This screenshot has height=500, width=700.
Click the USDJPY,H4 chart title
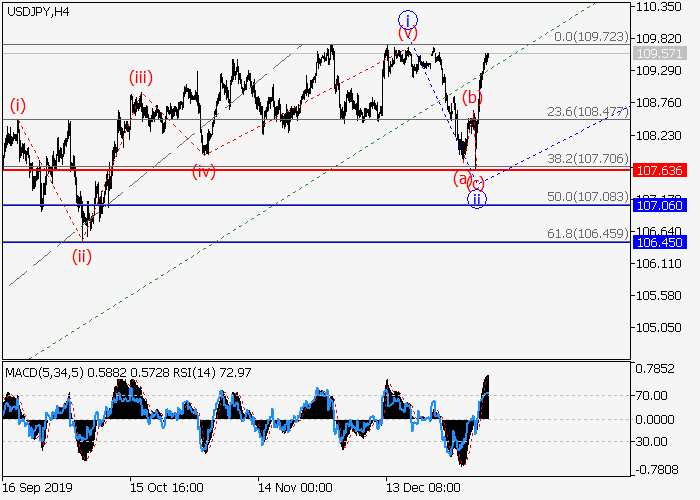tap(37, 11)
